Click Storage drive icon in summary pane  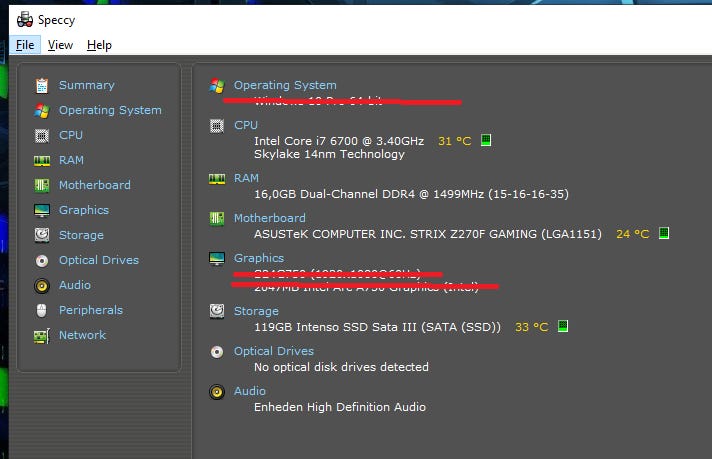[x=217, y=311]
